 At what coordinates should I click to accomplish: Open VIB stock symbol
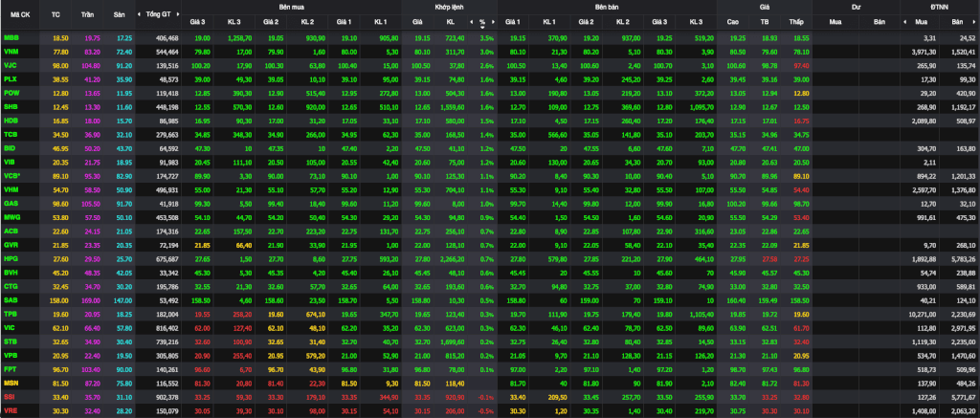pos(10,162)
